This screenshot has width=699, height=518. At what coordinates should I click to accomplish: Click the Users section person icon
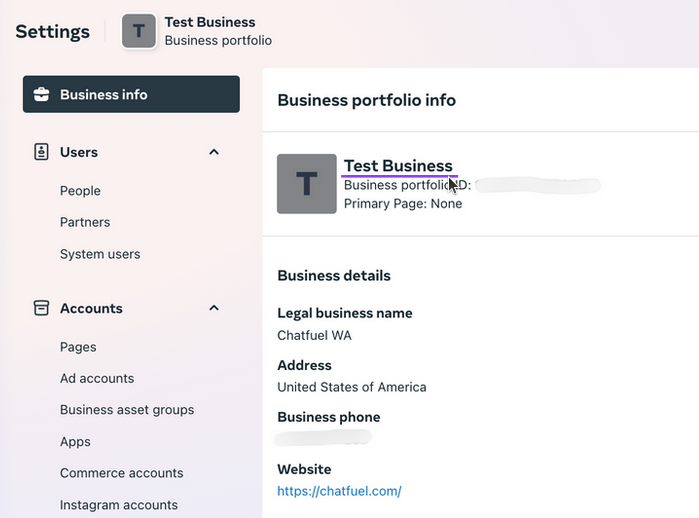click(x=41, y=152)
